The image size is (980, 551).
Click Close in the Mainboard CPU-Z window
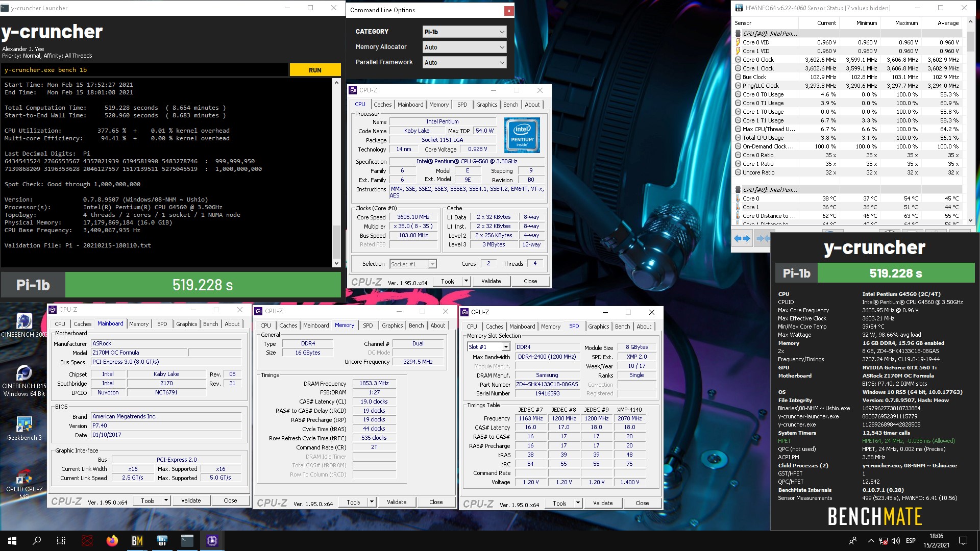[x=230, y=500]
